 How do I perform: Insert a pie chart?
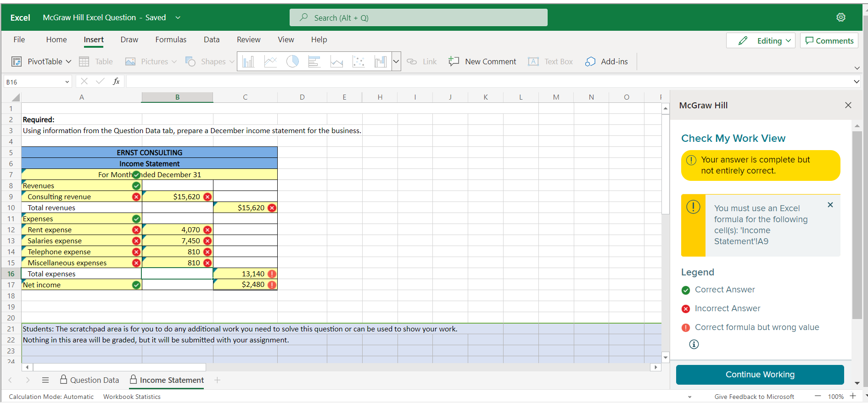[x=292, y=62]
